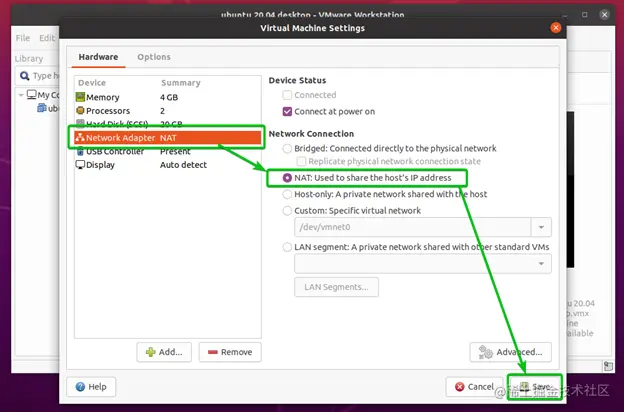
Task: Select the Memory 4 GB row
Action: pos(168,97)
